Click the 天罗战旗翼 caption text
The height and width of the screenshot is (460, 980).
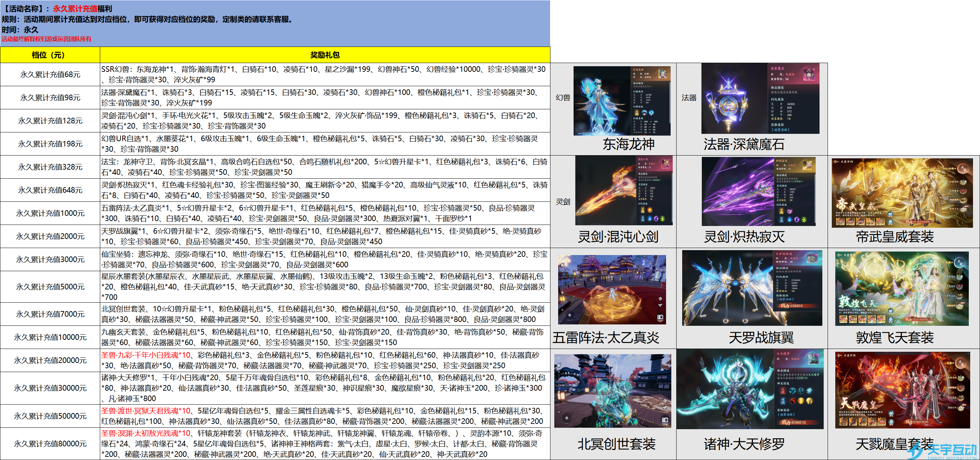(x=761, y=337)
